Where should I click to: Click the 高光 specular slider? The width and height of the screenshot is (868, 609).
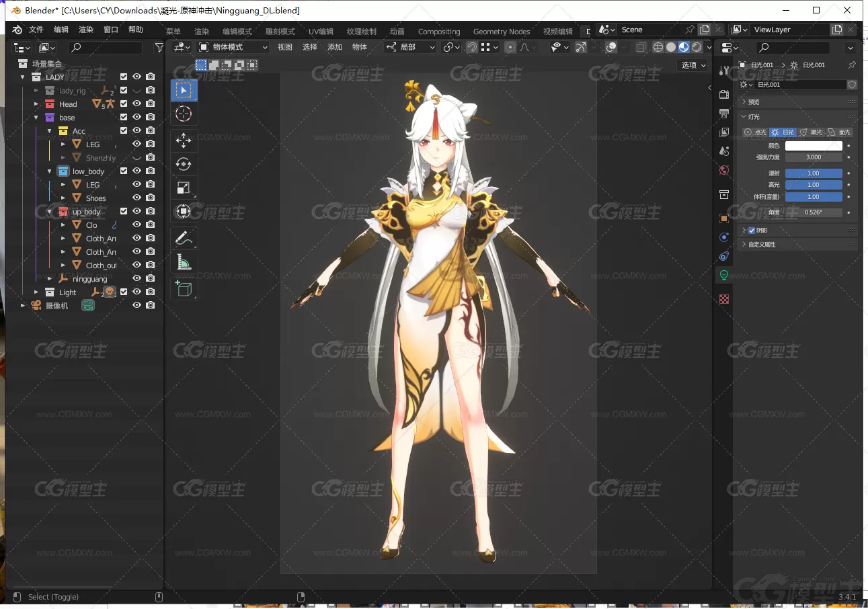814,185
